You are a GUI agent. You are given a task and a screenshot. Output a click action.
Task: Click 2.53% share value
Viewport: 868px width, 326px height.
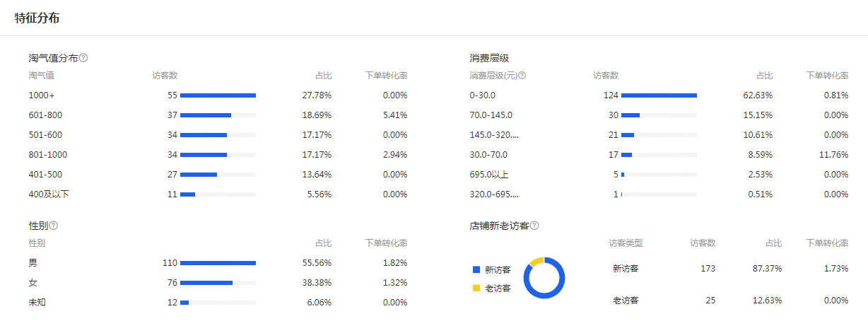pos(760,174)
